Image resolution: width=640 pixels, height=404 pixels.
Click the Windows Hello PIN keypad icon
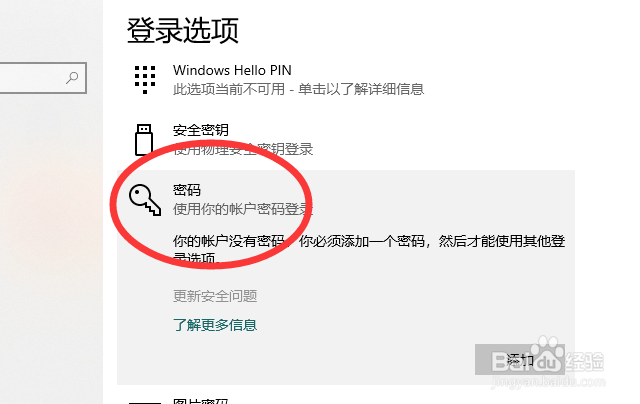coord(145,80)
